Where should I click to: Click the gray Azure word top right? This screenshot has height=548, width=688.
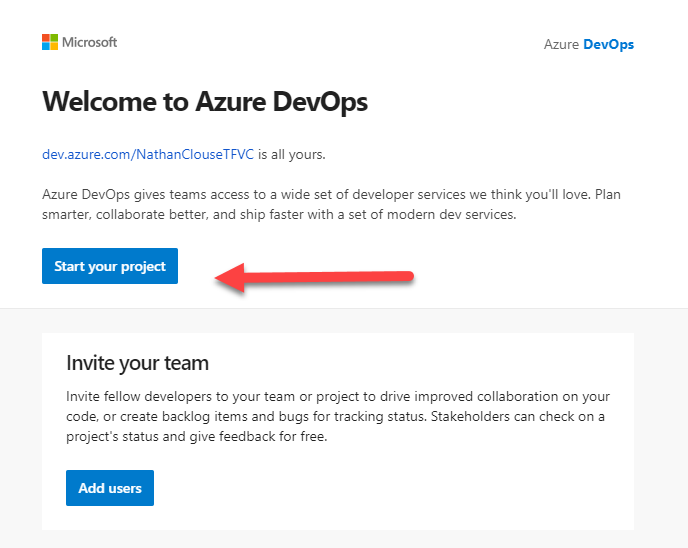click(x=561, y=44)
